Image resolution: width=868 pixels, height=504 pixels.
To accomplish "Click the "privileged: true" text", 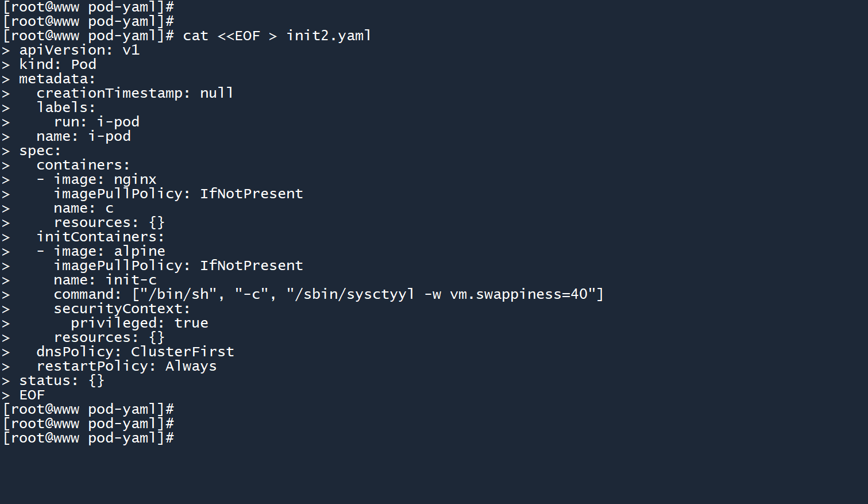I will tap(139, 323).
